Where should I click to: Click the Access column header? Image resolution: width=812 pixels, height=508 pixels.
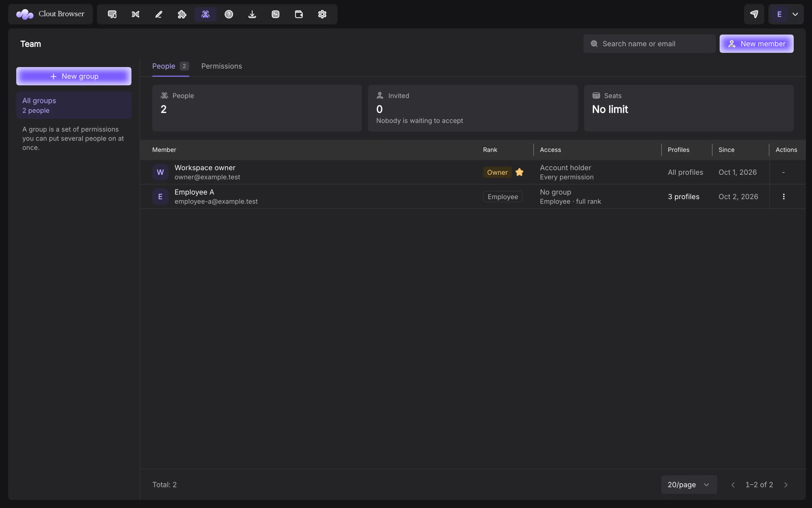coord(550,150)
